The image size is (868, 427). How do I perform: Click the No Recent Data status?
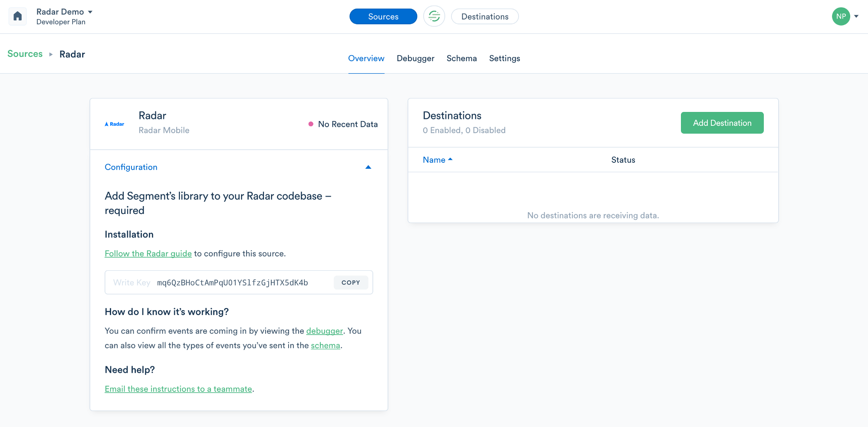(x=343, y=124)
